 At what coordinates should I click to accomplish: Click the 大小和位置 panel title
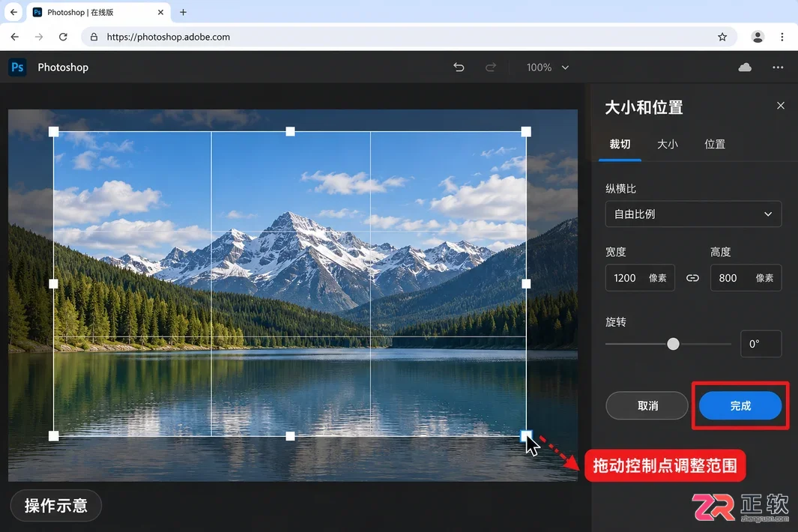coord(644,107)
